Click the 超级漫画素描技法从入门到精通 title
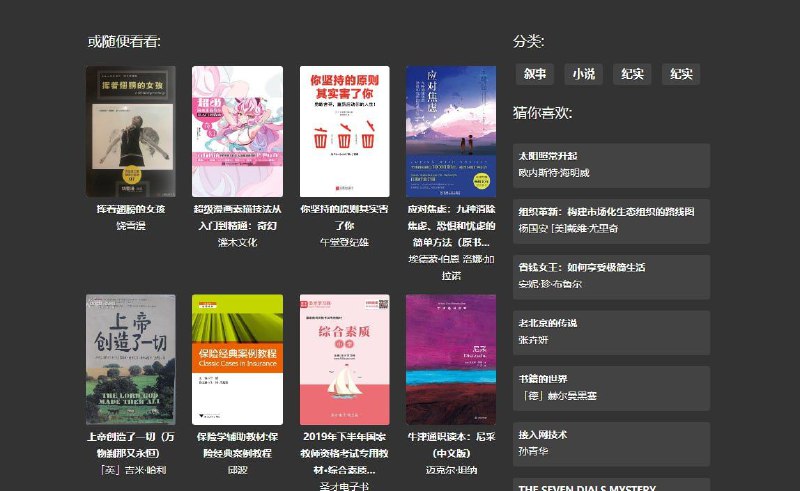This screenshot has width=800, height=491. (237, 217)
